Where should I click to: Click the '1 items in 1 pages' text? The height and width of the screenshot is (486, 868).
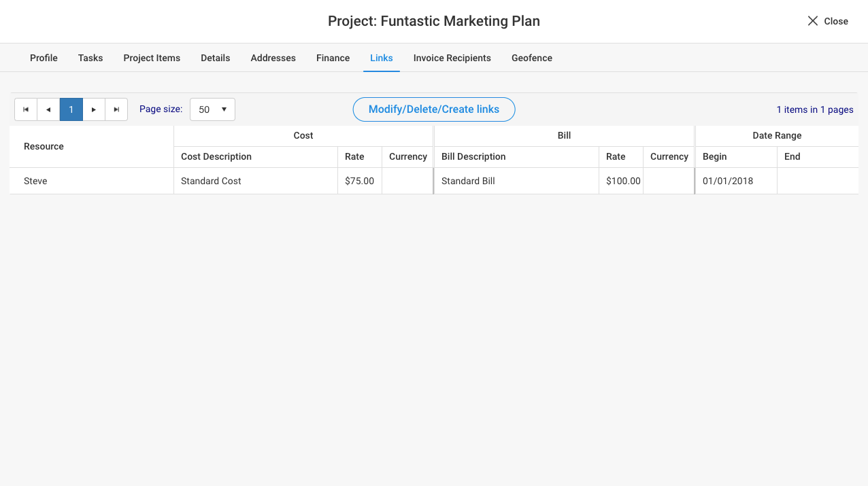coord(815,109)
